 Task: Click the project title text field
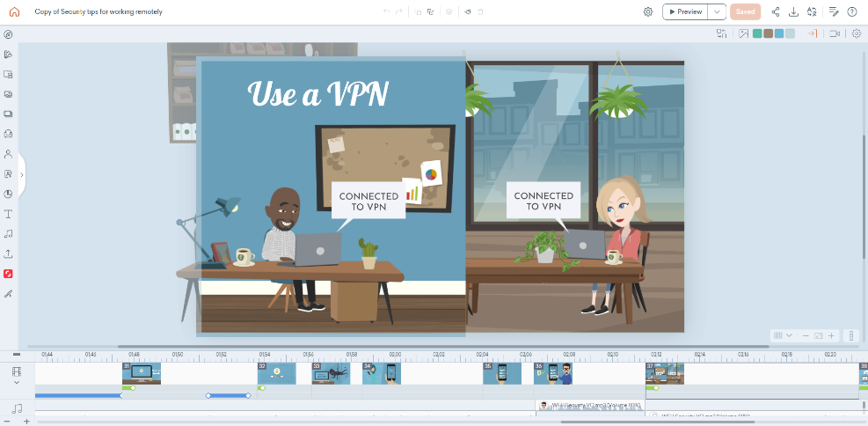98,11
